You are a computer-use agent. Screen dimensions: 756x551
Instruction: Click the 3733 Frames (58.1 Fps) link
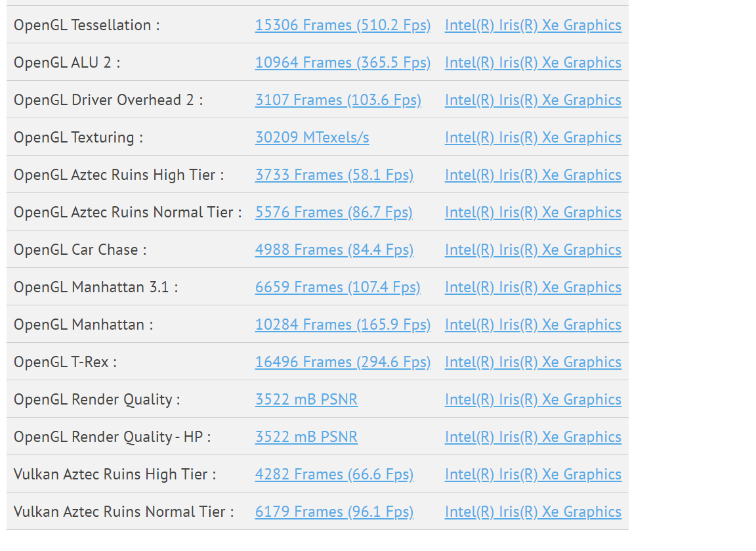334,175
